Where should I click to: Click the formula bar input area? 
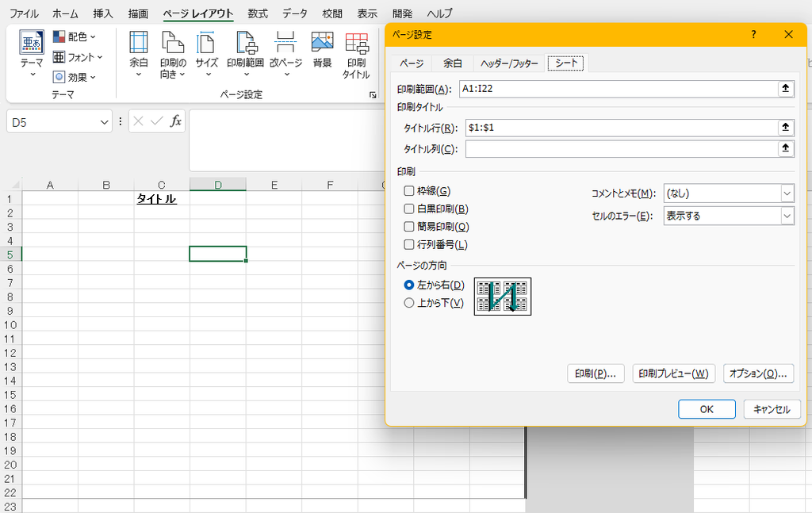287,140
